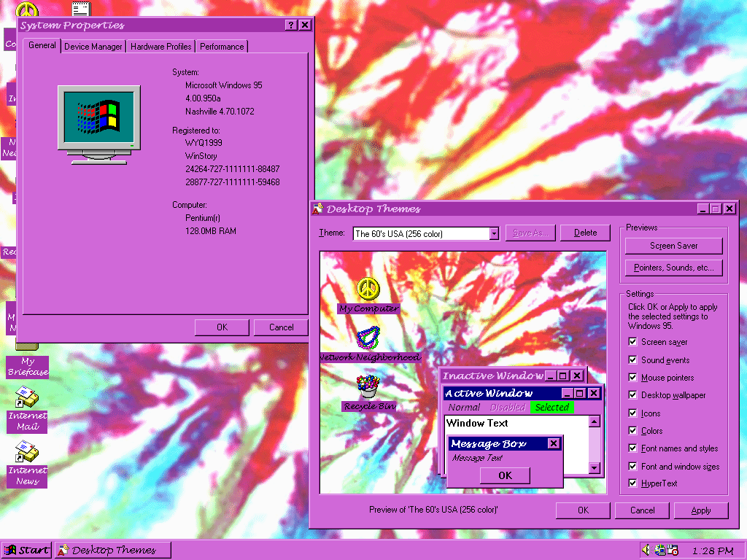Open the Device Manager tab
747x560 pixels.
93,46
